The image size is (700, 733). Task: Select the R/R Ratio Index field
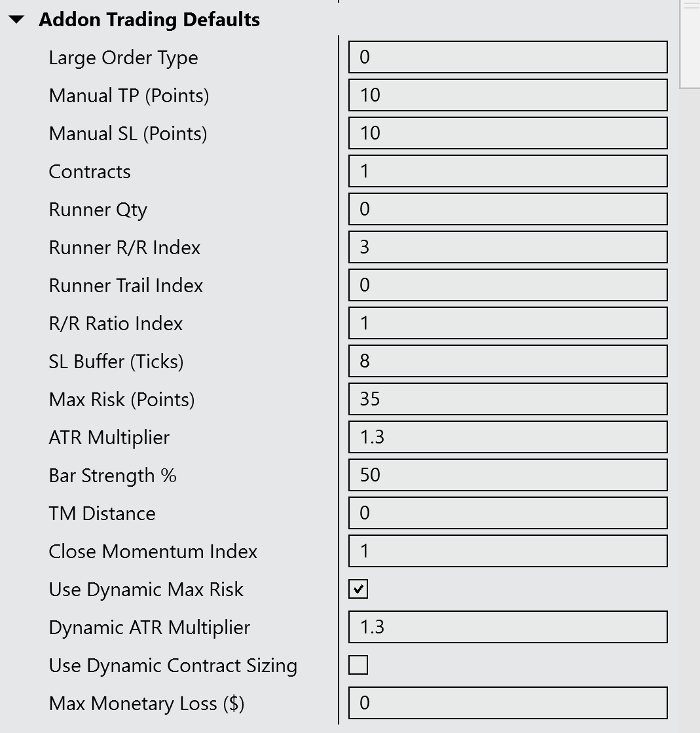507,324
